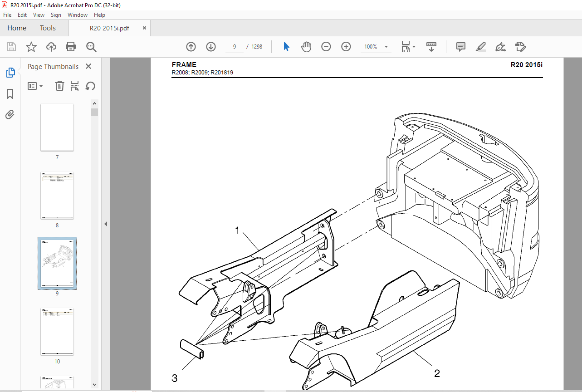The image size is (582, 392).
Task: Click the R20 2015i page header text
Action: (x=527, y=65)
